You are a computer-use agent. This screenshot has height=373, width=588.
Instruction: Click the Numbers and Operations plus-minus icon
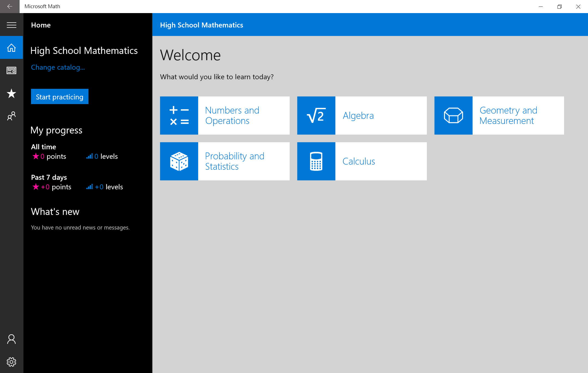pyautogui.click(x=179, y=116)
